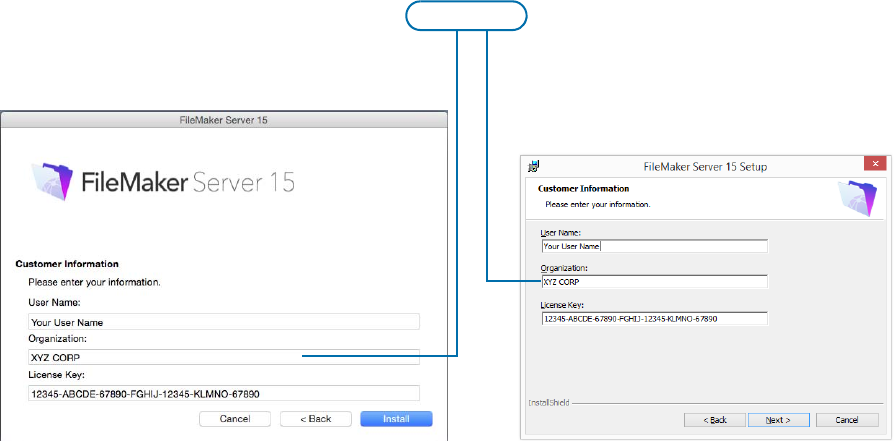Click the User Name field in the Mac installer
Screen dimensions: 894x441
224,322
